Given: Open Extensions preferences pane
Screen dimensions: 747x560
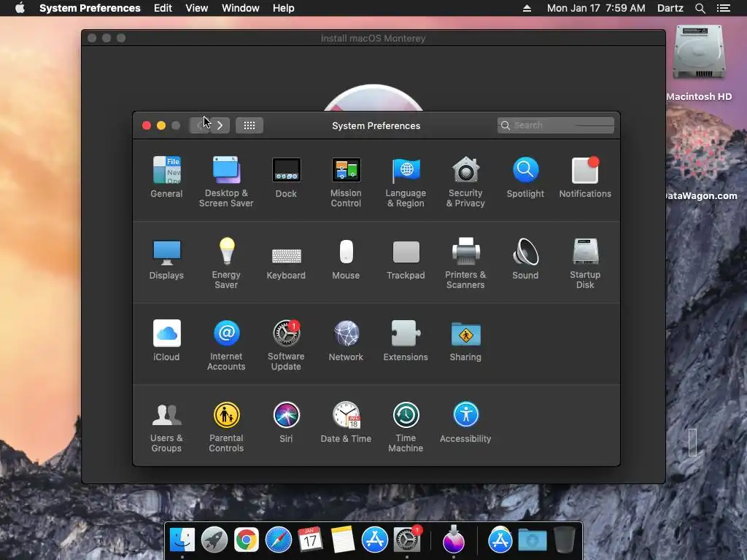Looking at the screenshot, I should [x=406, y=341].
